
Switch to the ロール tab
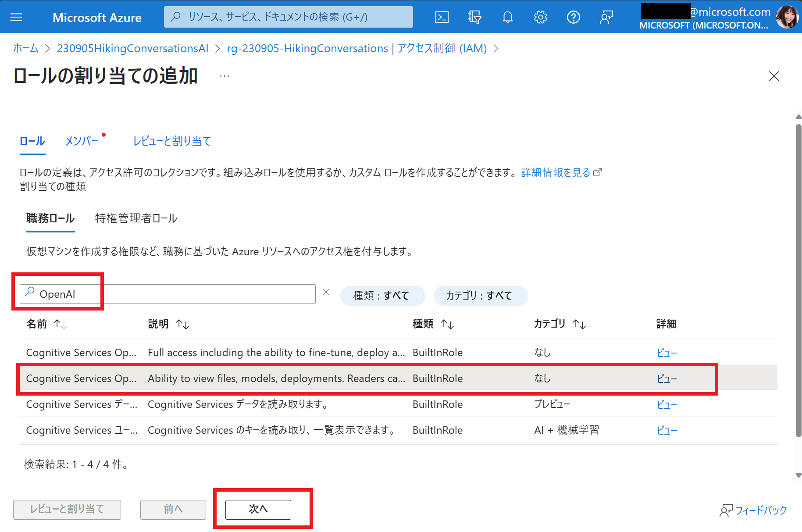pyautogui.click(x=32, y=141)
